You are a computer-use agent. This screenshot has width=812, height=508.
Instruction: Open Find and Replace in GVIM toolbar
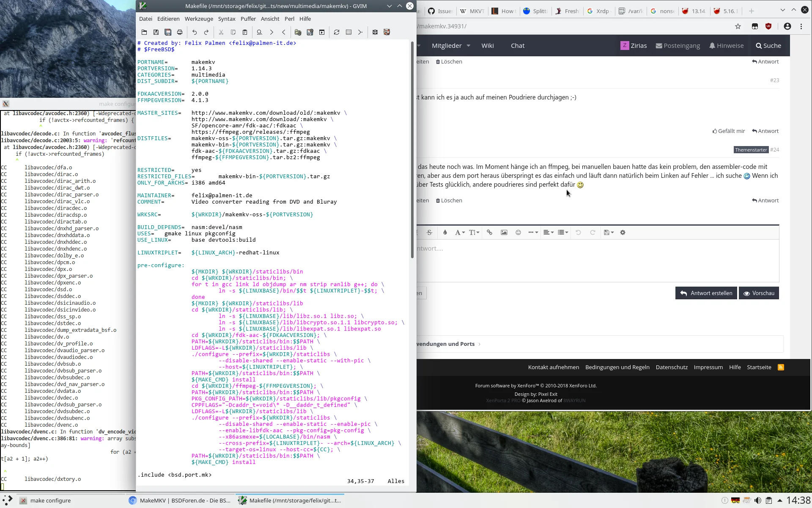coord(260,32)
